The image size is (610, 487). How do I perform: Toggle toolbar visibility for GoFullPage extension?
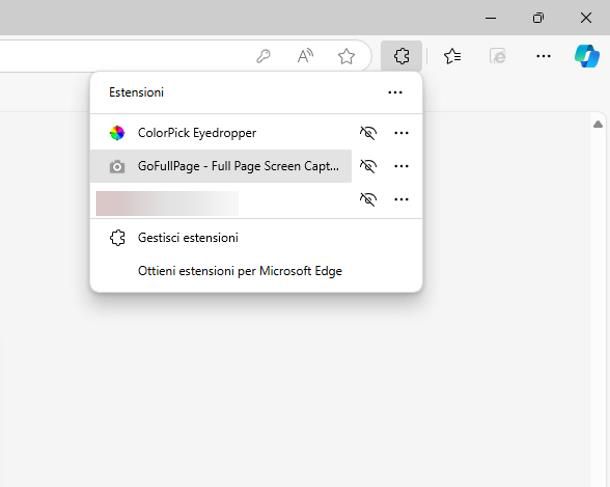(368, 166)
